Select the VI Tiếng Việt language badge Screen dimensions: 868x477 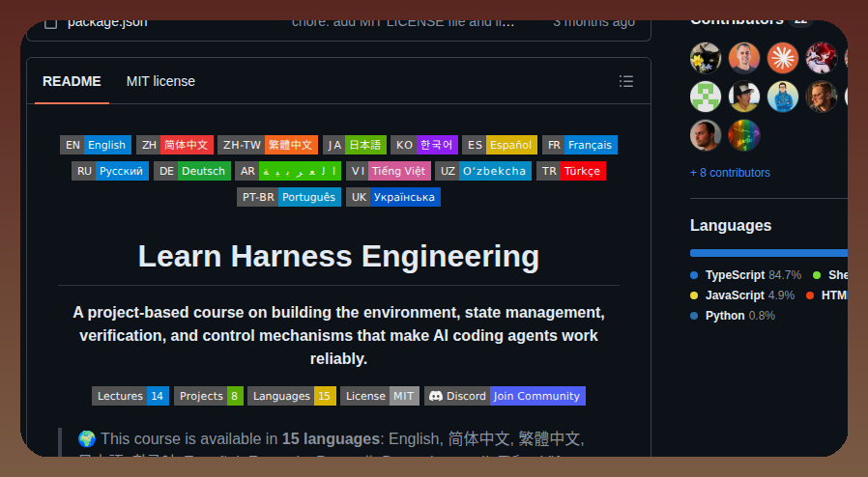coord(389,171)
